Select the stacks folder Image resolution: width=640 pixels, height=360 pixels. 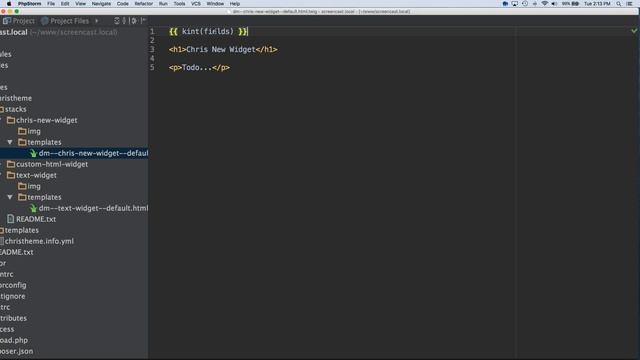pyautogui.click(x=16, y=109)
